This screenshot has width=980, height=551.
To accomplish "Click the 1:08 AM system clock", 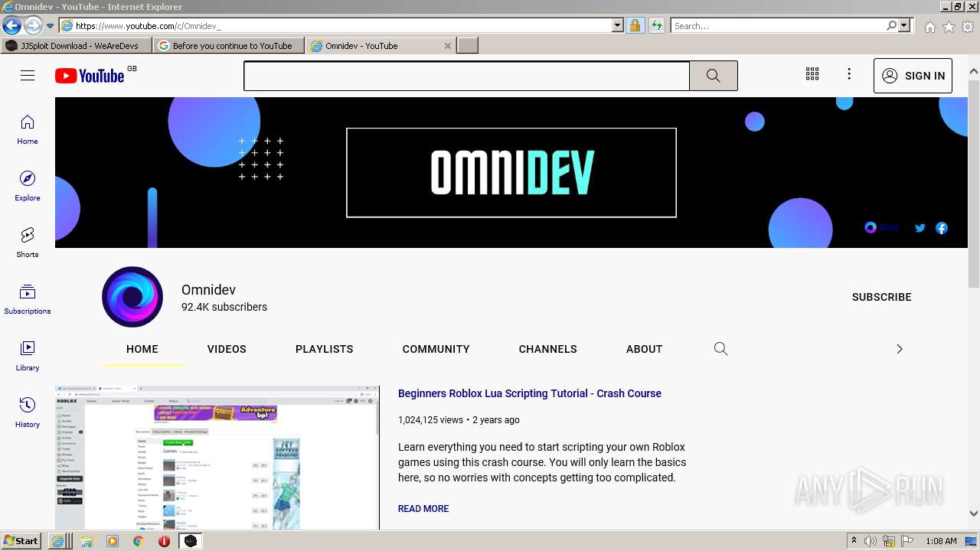I will 941,541.
